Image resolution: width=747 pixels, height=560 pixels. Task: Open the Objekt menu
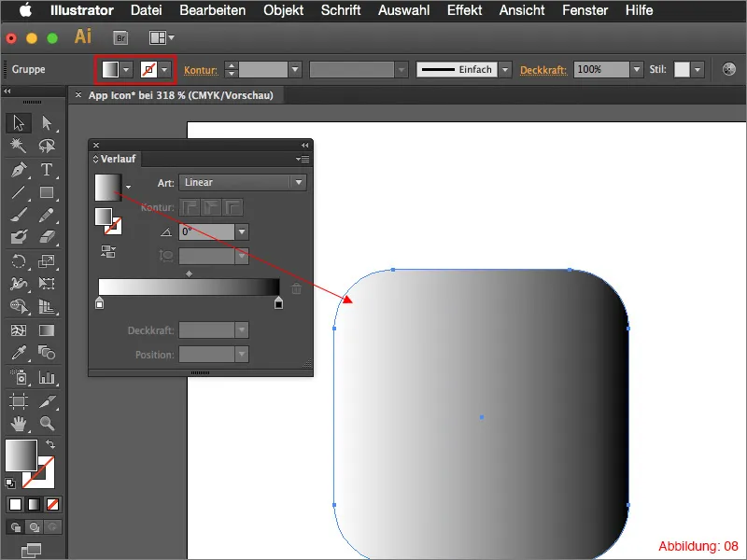pos(283,10)
